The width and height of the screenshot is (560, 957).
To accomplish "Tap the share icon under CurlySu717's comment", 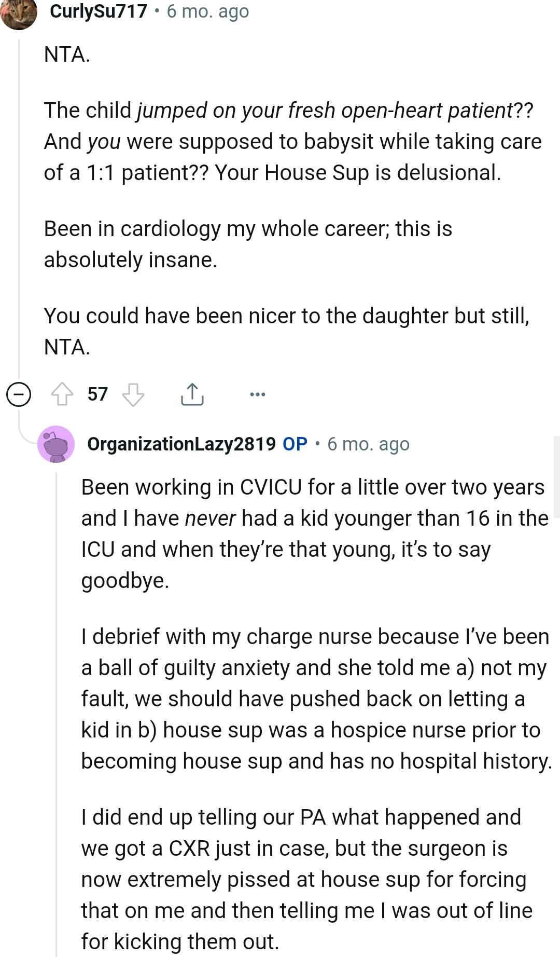I will [x=192, y=394].
